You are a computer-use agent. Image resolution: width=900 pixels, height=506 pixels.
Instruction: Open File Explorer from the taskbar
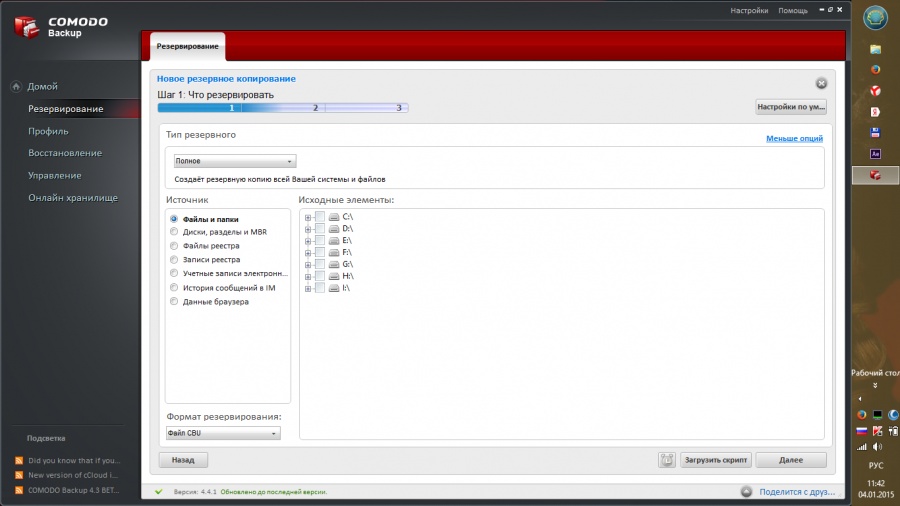pos(875,49)
